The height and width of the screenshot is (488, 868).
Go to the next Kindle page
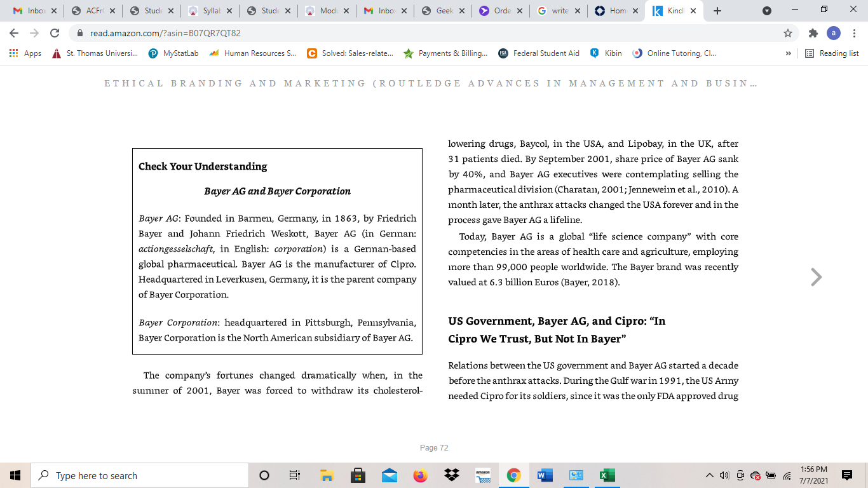click(x=817, y=277)
